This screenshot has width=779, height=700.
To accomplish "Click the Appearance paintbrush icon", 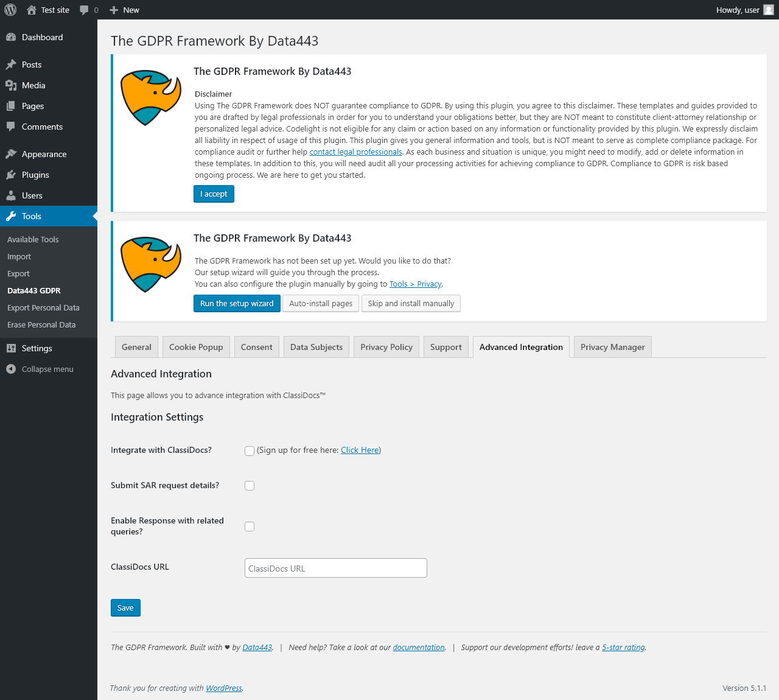I will [11, 154].
